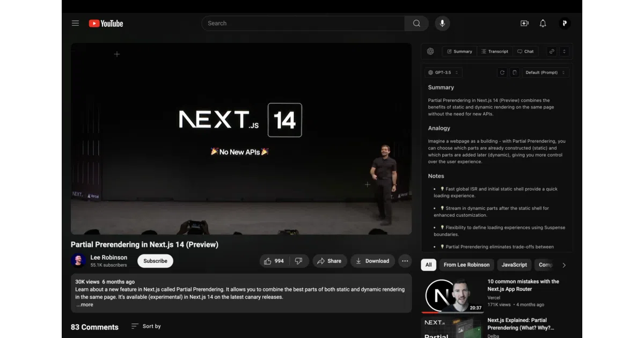Click the 'Fast global ISR' note bullet
The image size is (644, 338).
pos(495,192)
